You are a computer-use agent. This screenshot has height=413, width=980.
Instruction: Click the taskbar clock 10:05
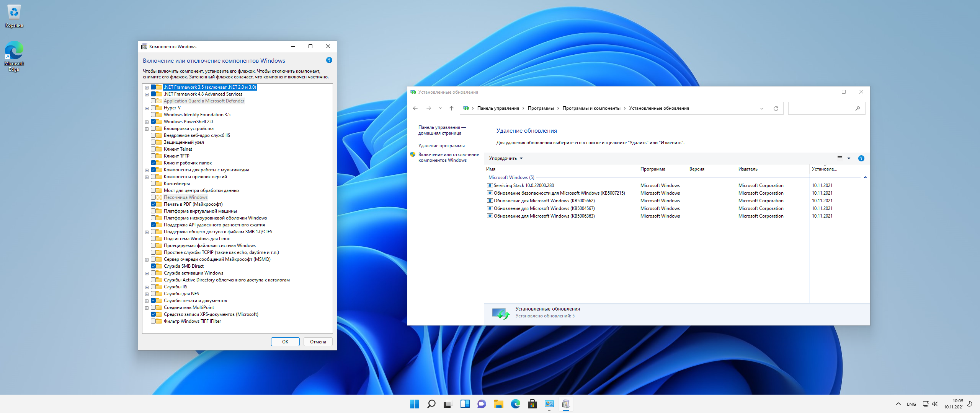pos(954,404)
